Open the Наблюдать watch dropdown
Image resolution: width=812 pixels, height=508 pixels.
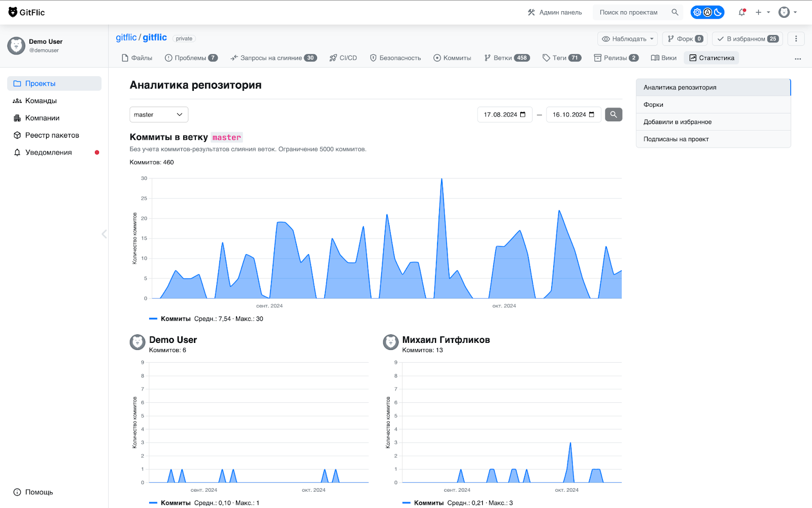(627, 39)
